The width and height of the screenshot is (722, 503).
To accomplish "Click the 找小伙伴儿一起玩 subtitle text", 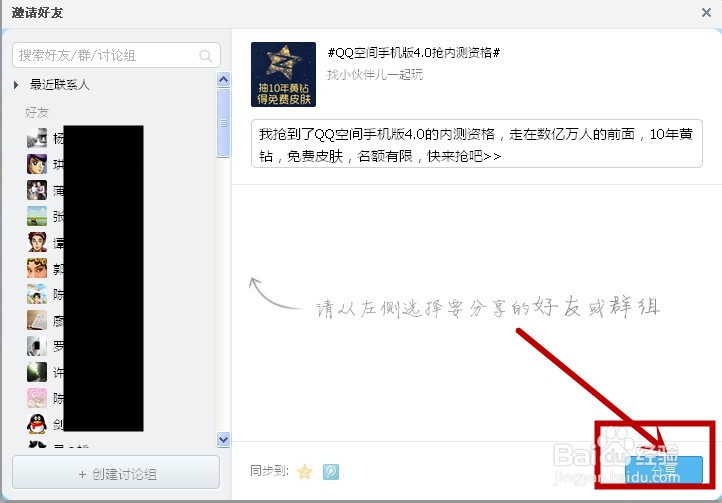I will pos(374,75).
